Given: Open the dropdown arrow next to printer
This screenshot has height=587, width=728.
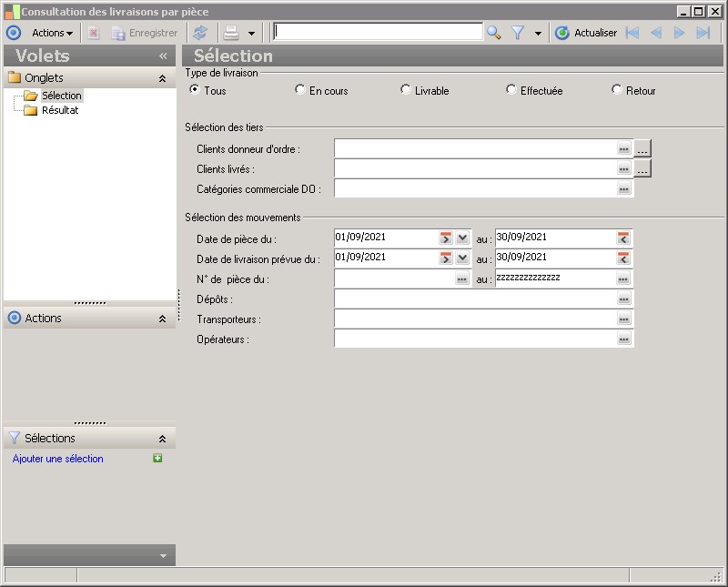Looking at the screenshot, I should coord(251,33).
